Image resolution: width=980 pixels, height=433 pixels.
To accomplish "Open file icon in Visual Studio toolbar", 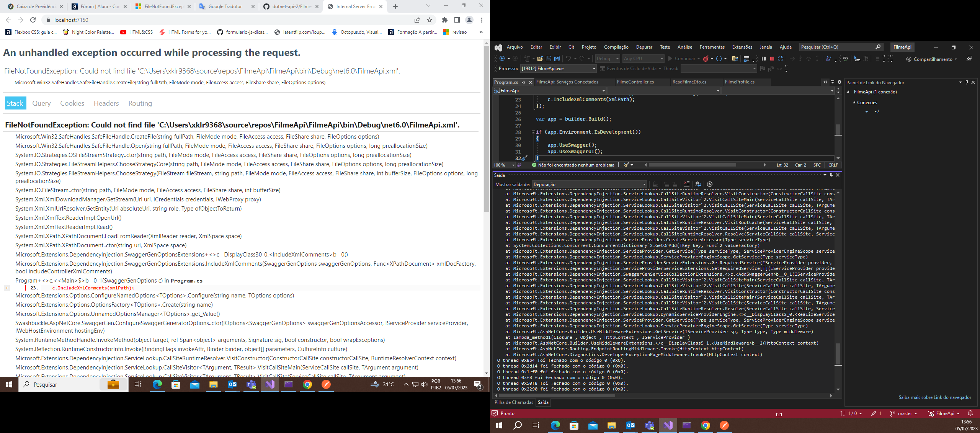I will 540,59.
